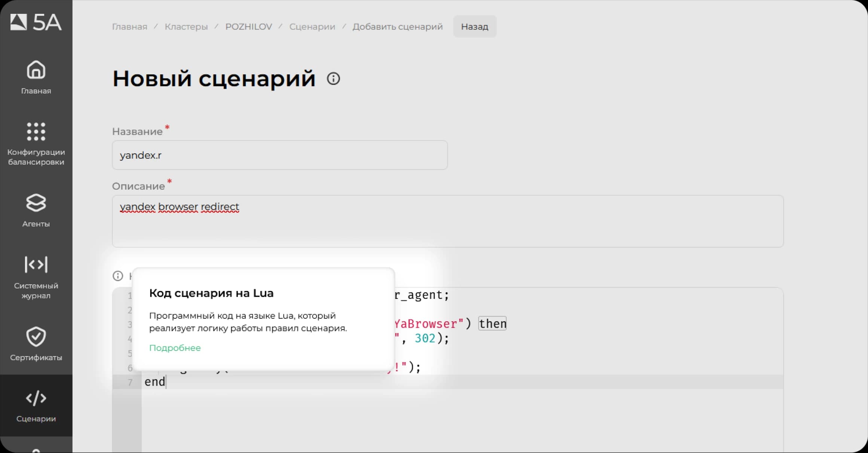Screen dimensions: 868x453
Task: Focus the Название input field
Action: coord(279,155)
